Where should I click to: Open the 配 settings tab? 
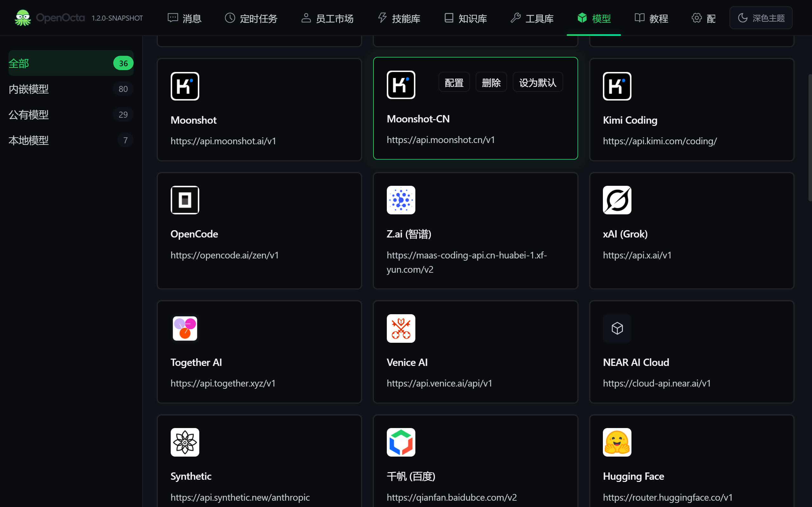pos(703,18)
